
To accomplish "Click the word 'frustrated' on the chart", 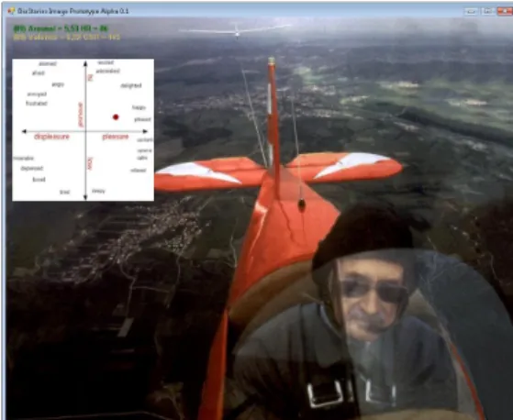I will [37, 104].
